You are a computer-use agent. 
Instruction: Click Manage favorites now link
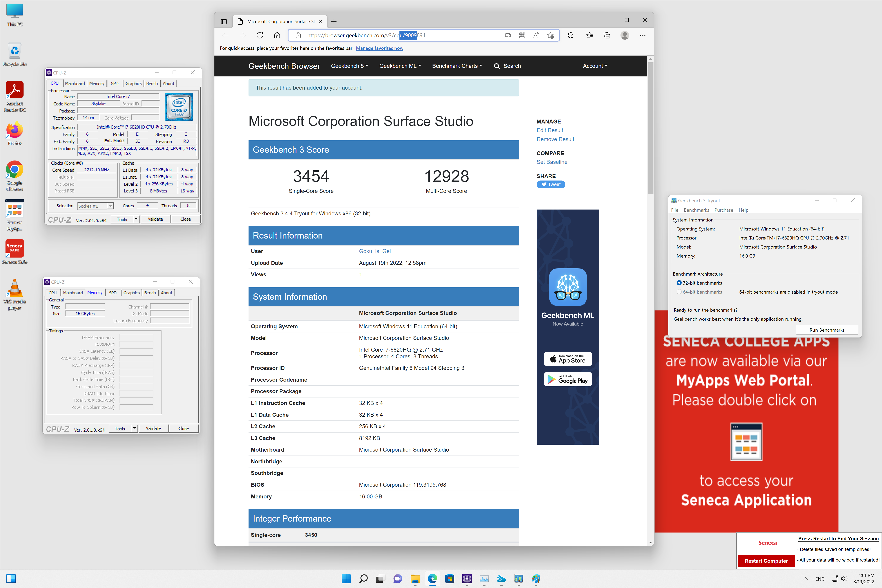(x=379, y=48)
